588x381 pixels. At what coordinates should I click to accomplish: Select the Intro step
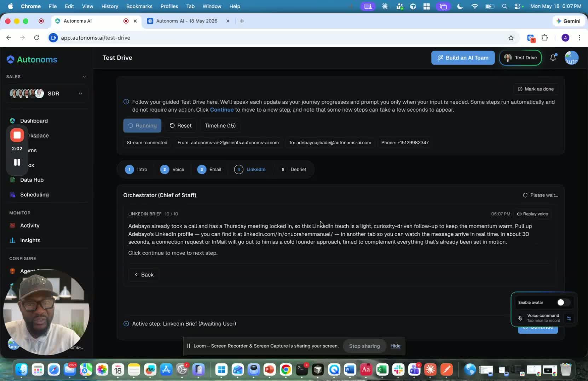coord(136,170)
